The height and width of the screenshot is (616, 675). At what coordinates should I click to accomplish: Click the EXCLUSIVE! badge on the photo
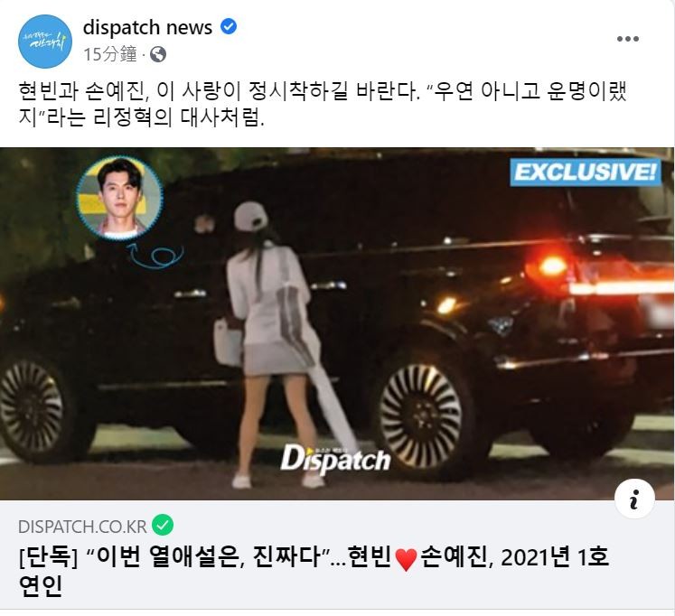coord(586,173)
